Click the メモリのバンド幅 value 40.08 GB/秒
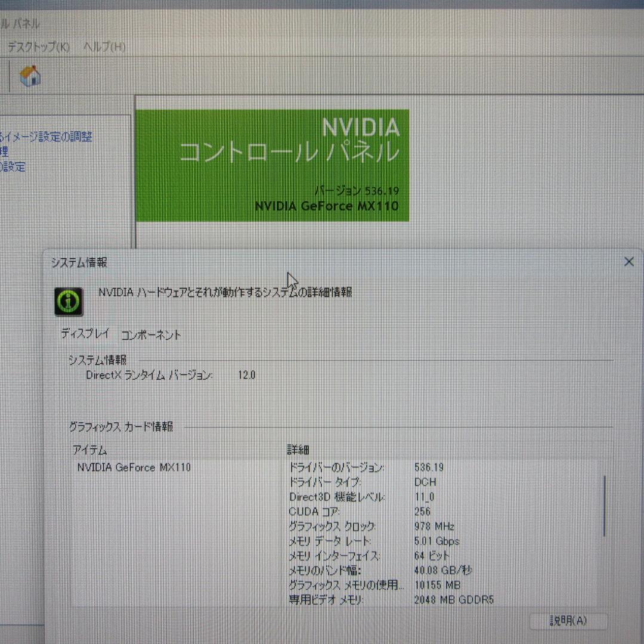This screenshot has height=644, width=644. pos(444,571)
